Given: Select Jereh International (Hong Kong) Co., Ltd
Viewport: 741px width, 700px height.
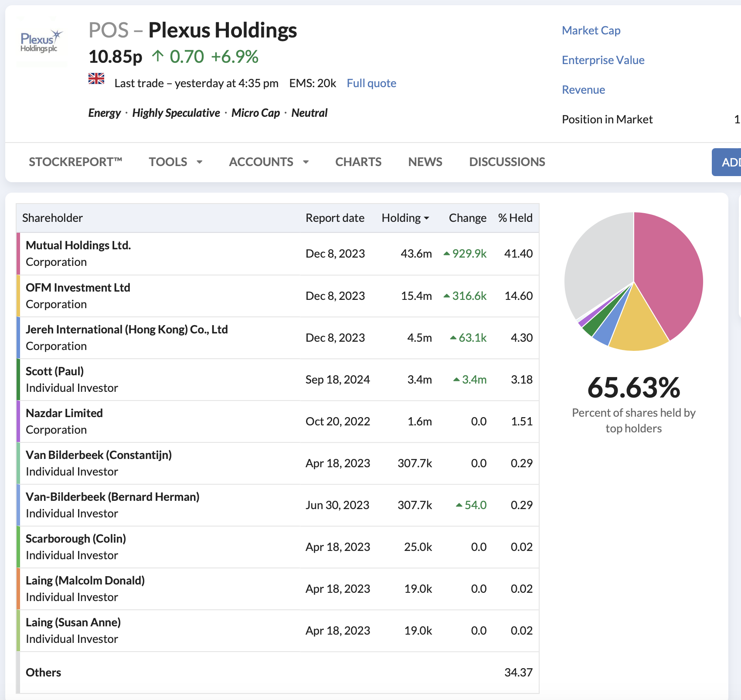Looking at the screenshot, I should [127, 330].
